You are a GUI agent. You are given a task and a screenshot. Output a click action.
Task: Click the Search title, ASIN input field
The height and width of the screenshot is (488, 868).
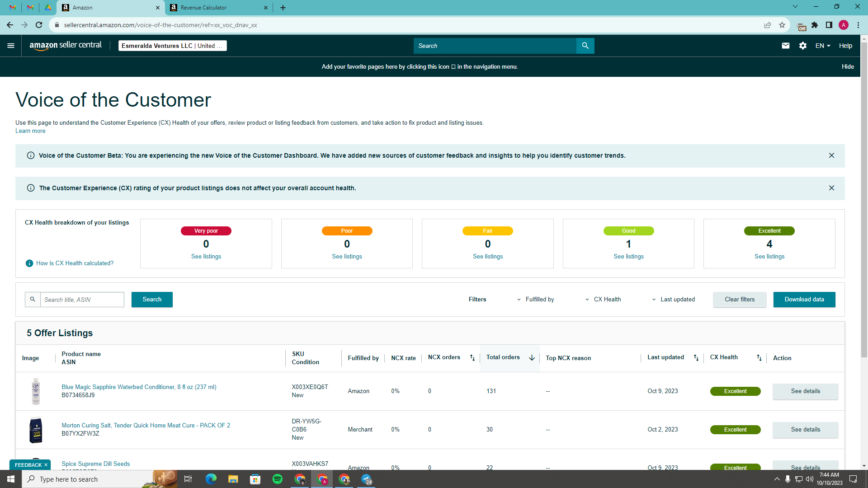point(82,300)
